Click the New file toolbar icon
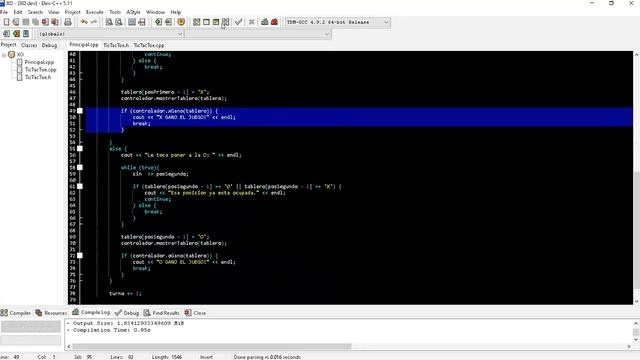Image resolution: width=640 pixels, height=360 pixels. pyautogui.click(x=7, y=22)
